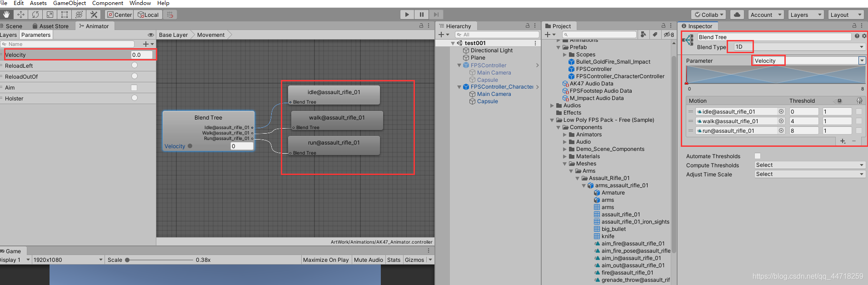Open object picker for walk@assault_rifle_01 motion
The image size is (868, 285).
(781, 121)
